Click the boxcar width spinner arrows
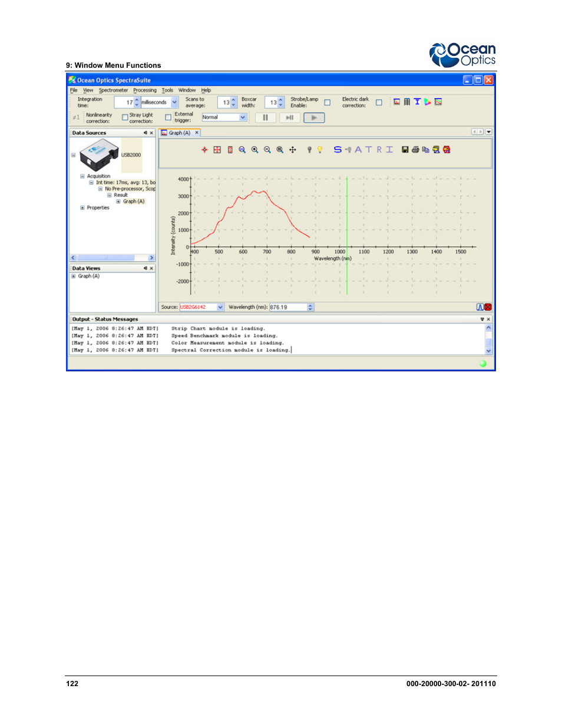This screenshot has height=728, width=562. 281,103
